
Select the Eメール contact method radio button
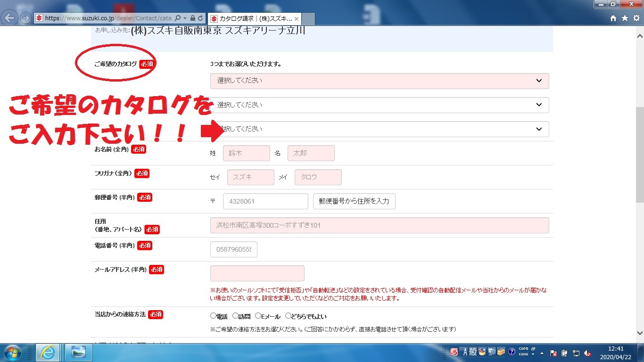click(x=258, y=316)
